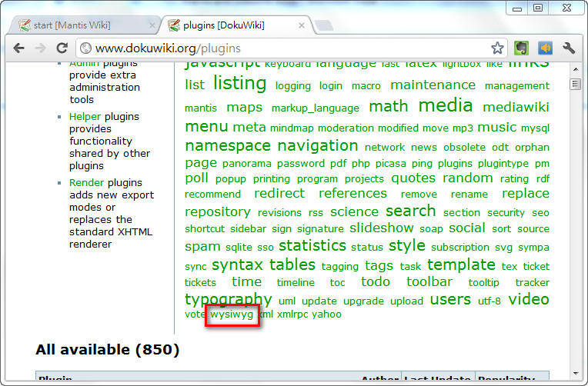Open the yahoo tag

(326, 314)
